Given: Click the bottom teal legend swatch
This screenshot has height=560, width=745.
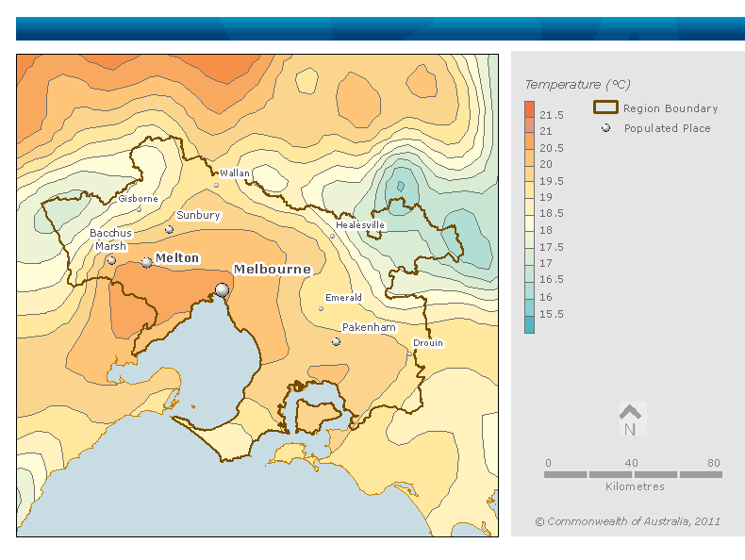Looking at the screenshot, I should click(529, 325).
